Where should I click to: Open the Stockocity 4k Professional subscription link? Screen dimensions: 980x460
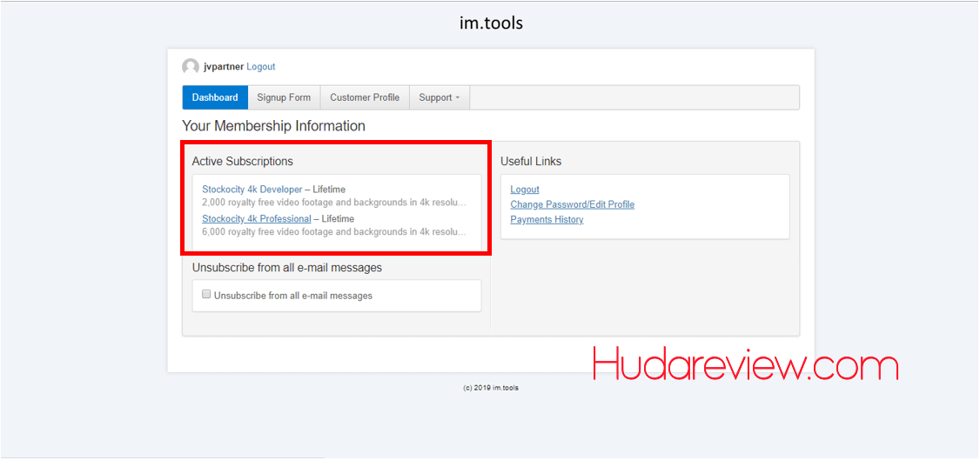256,219
